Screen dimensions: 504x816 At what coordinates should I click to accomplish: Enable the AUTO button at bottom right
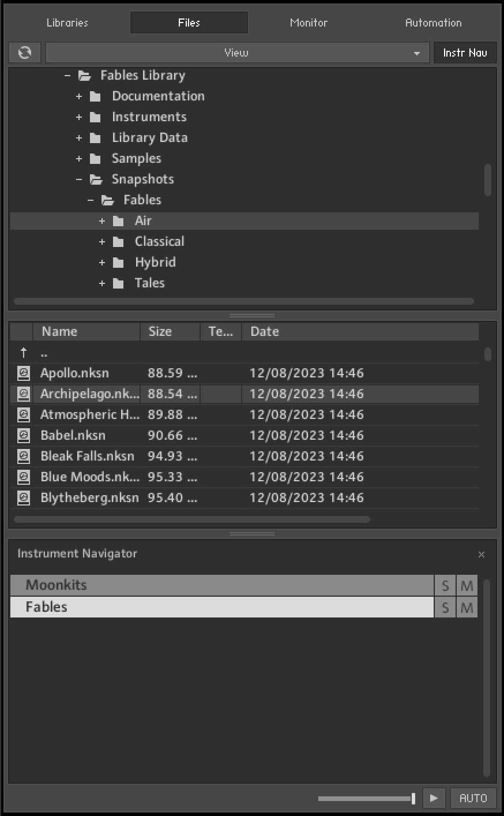473,798
